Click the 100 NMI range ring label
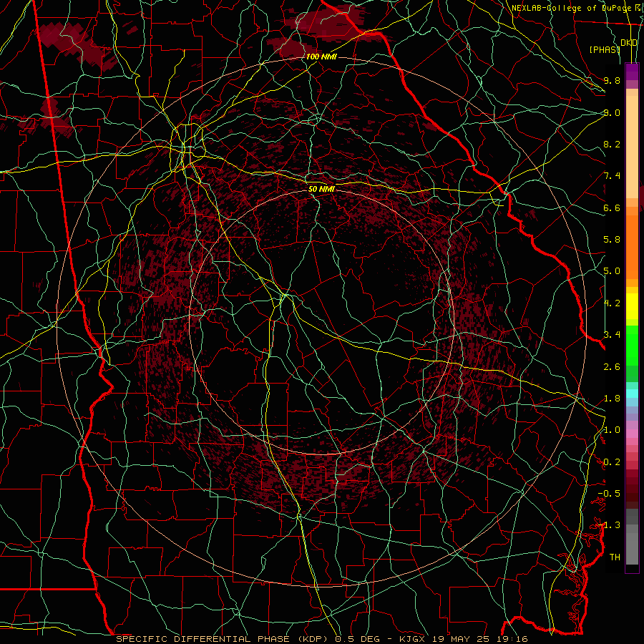 (x=321, y=57)
